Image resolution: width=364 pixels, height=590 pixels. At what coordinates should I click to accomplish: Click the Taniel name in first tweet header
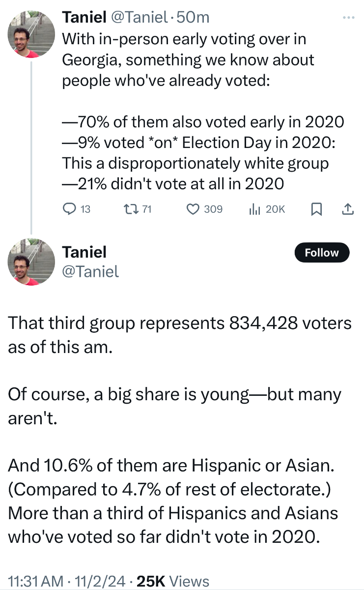pos(84,17)
